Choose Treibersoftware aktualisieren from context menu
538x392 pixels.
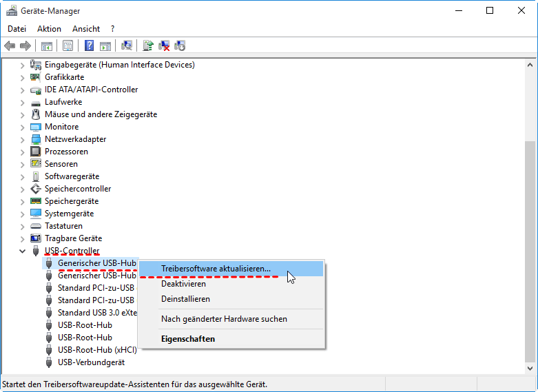point(216,269)
